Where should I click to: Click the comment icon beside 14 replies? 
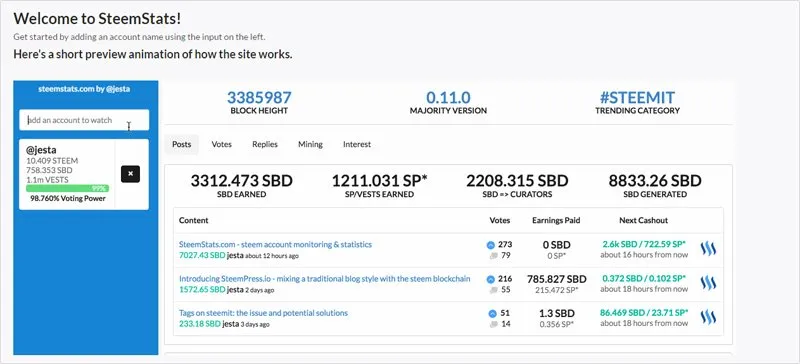click(x=493, y=324)
